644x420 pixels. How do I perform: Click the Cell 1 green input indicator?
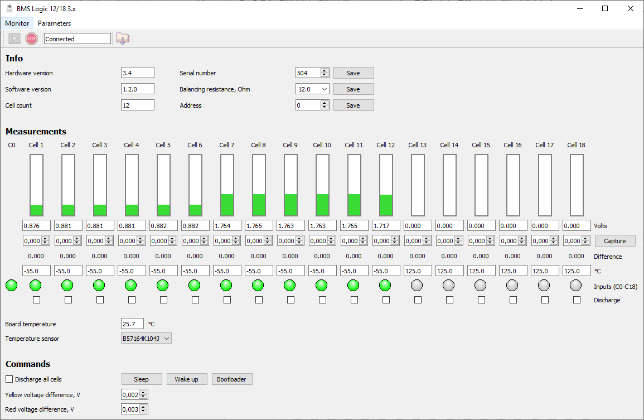pyautogui.click(x=36, y=285)
